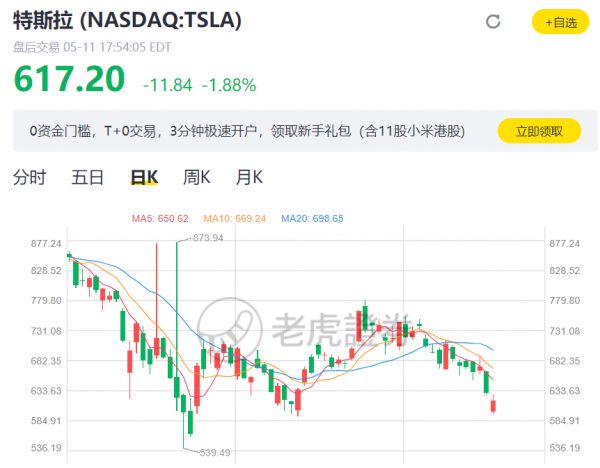Click the 873.94 high price marker
The image size is (600, 468).
point(207,238)
